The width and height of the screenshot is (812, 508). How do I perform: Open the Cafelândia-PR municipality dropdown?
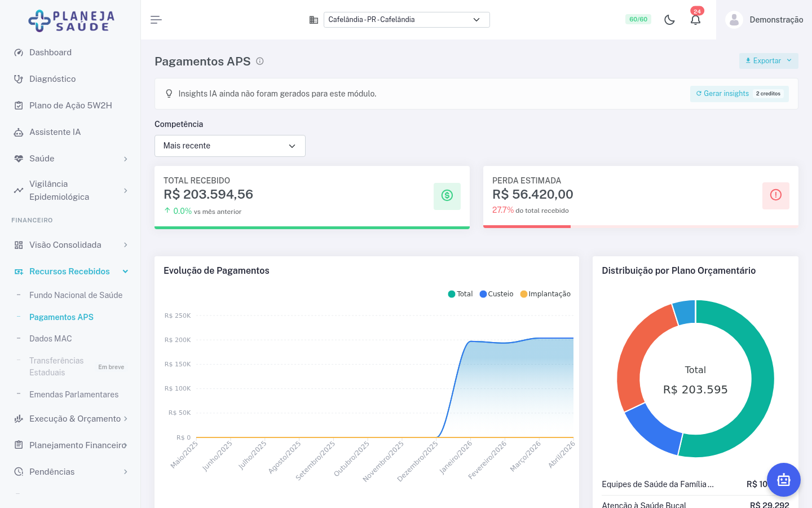point(407,20)
